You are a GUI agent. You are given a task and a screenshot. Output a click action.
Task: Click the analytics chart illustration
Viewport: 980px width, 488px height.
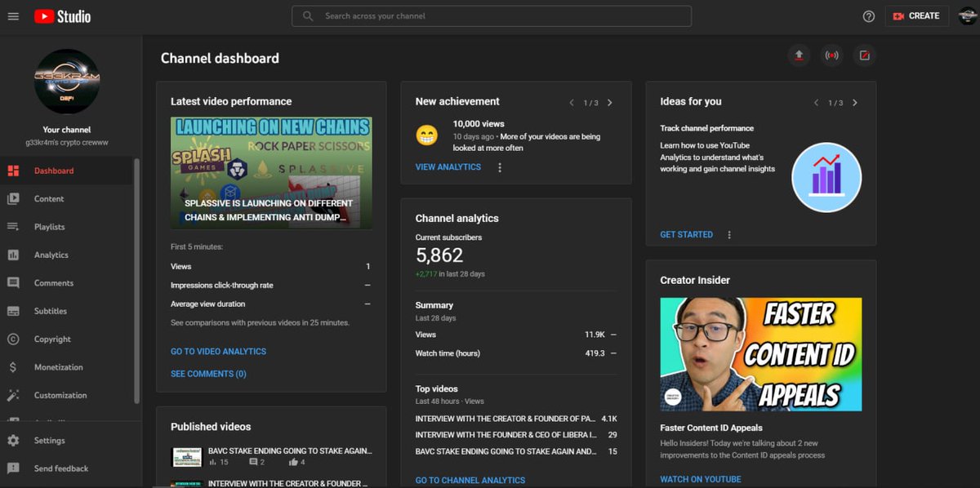(x=826, y=177)
